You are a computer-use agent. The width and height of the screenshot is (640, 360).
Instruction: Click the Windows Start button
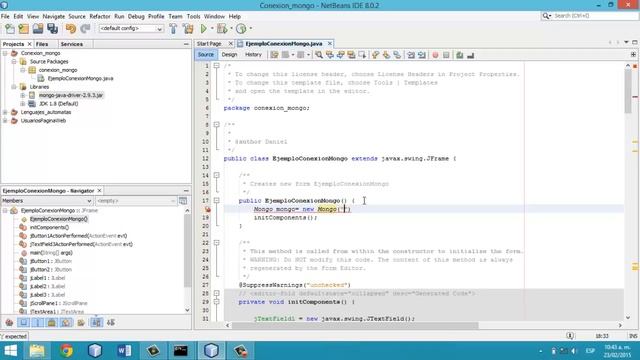[10, 351]
